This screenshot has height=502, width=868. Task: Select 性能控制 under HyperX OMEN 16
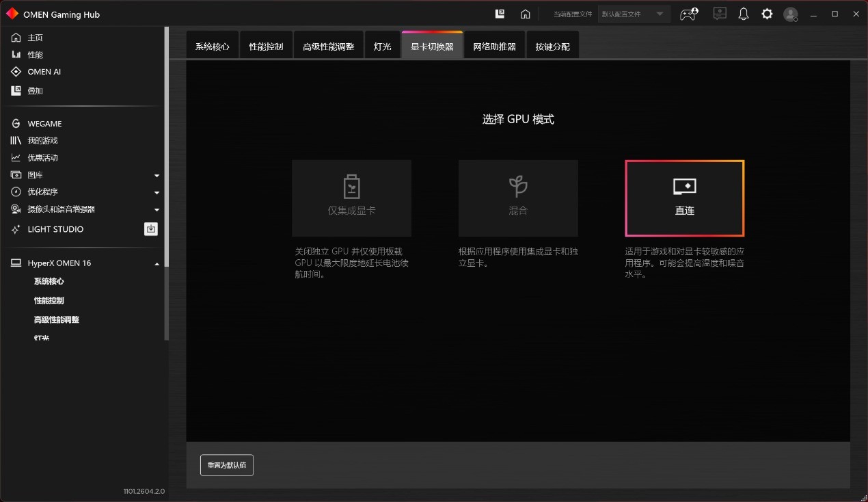point(49,300)
